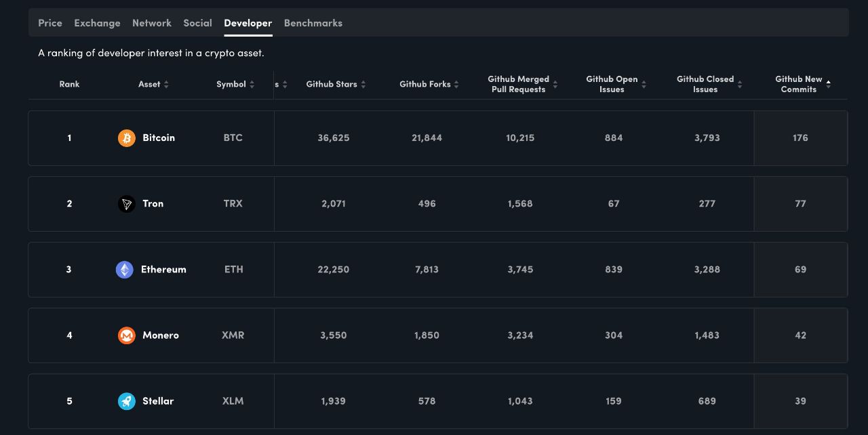This screenshot has height=435, width=868.
Task: Sort by Symbol column arrows
Action: (x=252, y=85)
